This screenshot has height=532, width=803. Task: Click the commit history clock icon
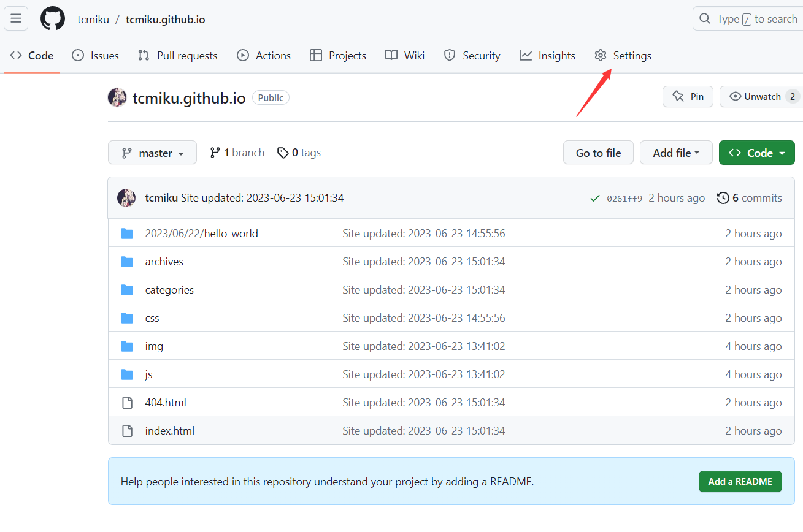coord(723,198)
